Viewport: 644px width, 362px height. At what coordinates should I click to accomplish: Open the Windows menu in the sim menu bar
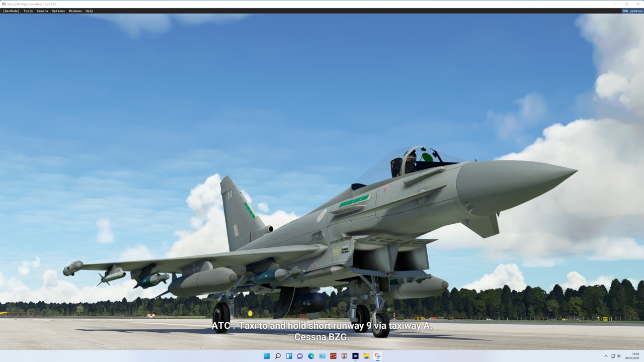[x=75, y=11]
